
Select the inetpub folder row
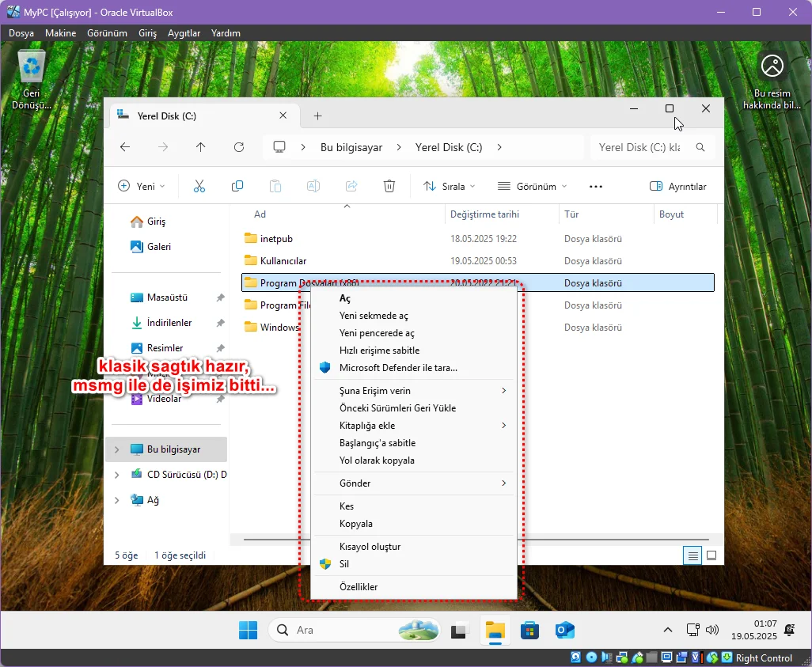tap(478, 239)
